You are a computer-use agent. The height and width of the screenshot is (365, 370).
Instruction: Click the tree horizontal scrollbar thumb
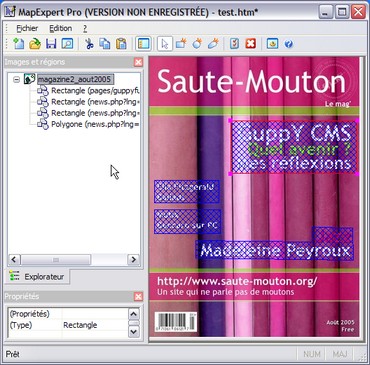coord(56,259)
